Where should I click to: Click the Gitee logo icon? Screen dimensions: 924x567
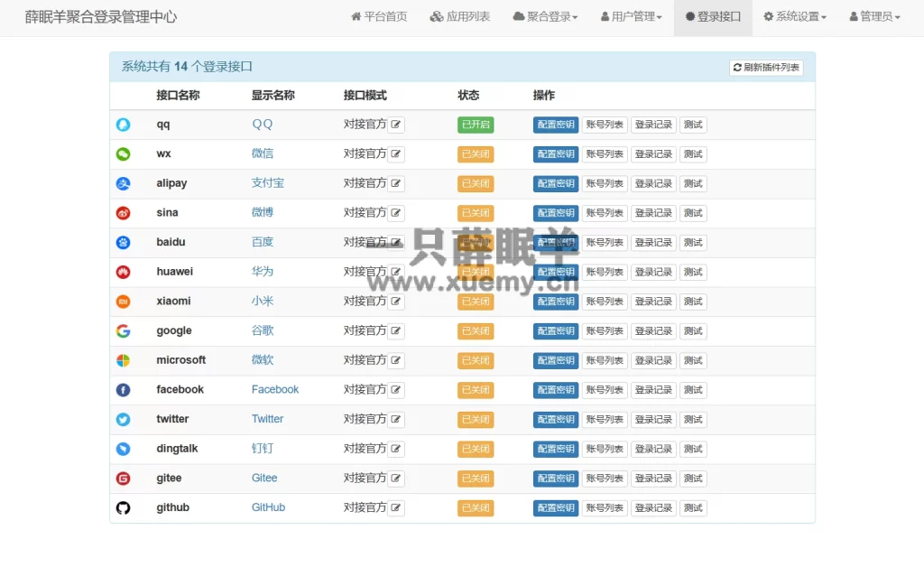pos(123,478)
